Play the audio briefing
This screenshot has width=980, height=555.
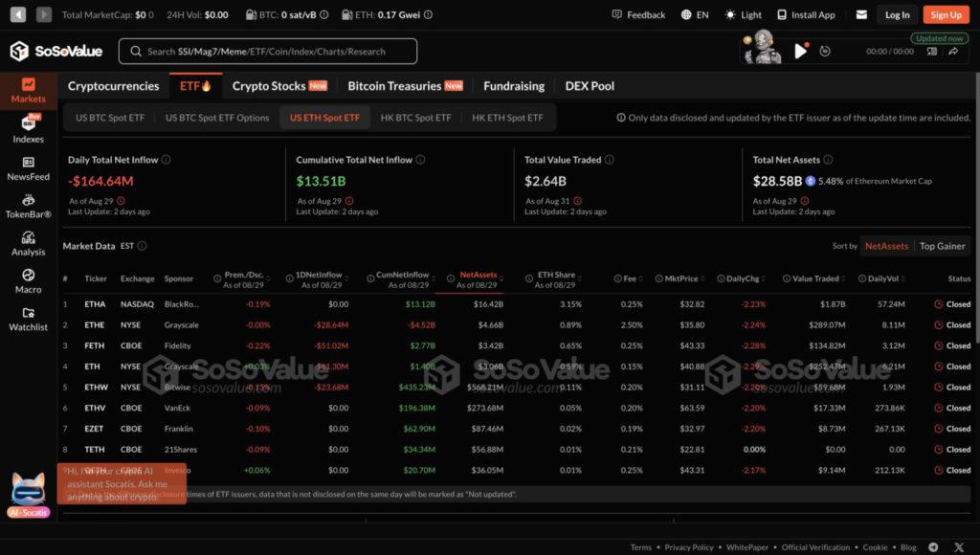(x=801, y=51)
